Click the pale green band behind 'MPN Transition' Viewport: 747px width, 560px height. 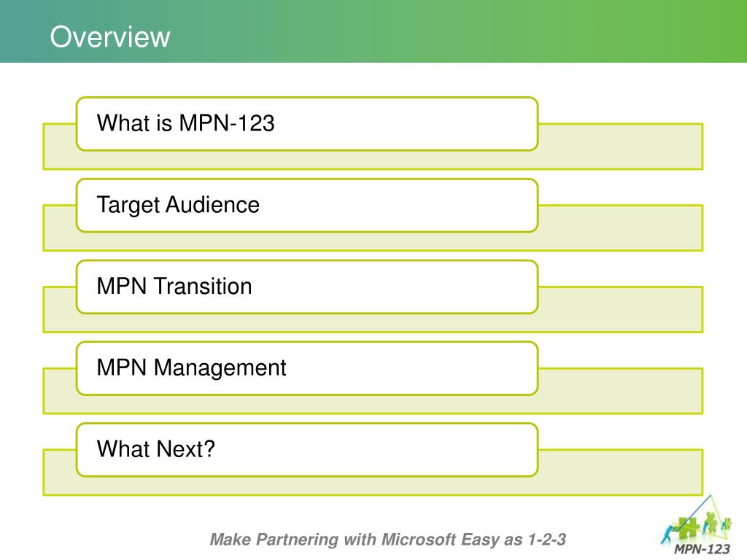tap(621, 309)
